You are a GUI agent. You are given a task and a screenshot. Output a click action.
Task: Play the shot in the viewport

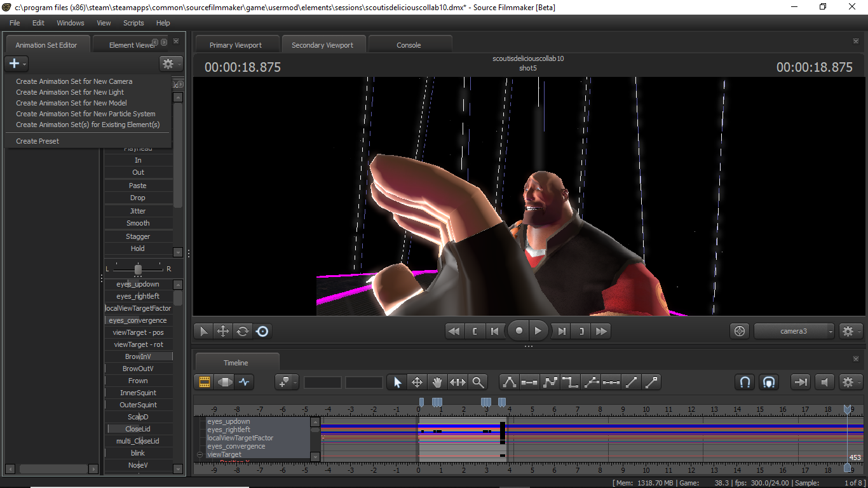pos(538,331)
